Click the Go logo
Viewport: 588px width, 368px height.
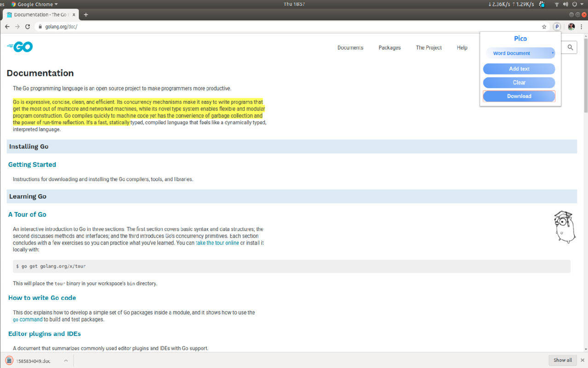click(20, 46)
